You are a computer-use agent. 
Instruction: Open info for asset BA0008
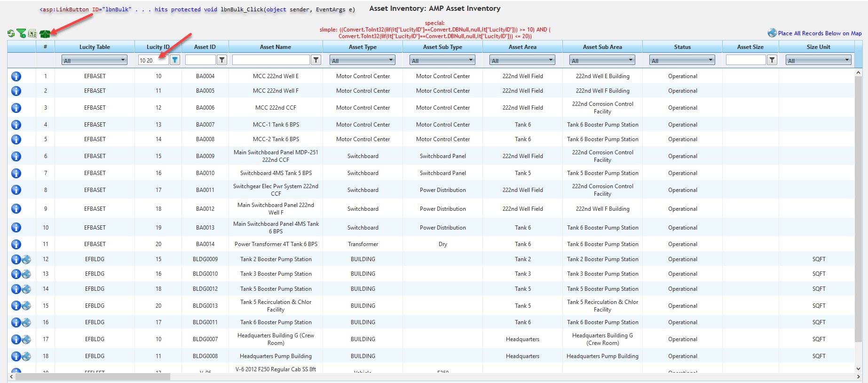16,139
